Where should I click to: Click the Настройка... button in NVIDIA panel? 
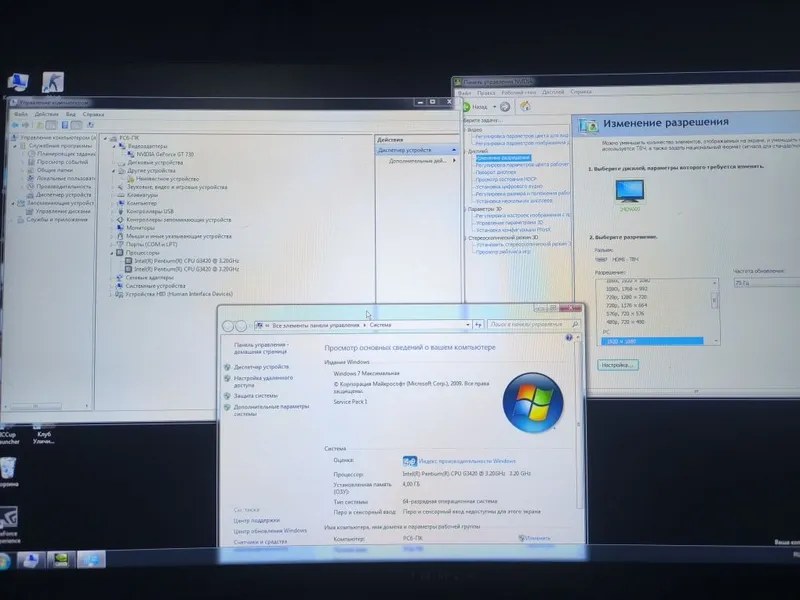click(618, 365)
